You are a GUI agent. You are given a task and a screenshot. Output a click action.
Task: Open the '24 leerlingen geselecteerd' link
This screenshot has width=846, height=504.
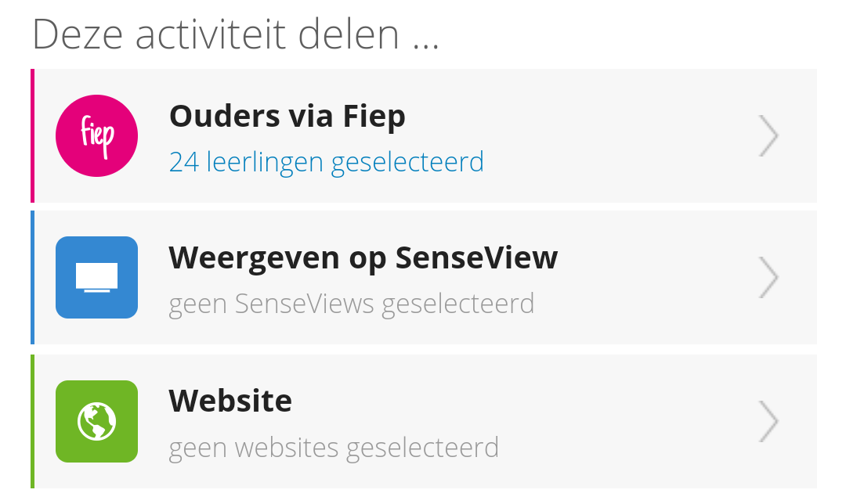click(327, 162)
